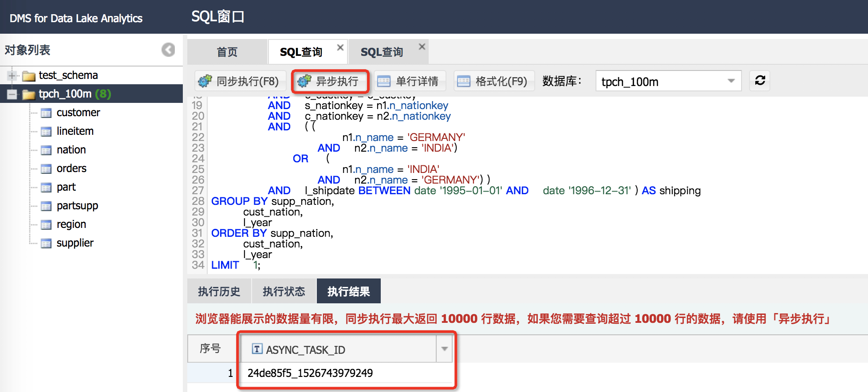Select the orders table in the tree
Screen dimensions: 868x392
[71, 169]
